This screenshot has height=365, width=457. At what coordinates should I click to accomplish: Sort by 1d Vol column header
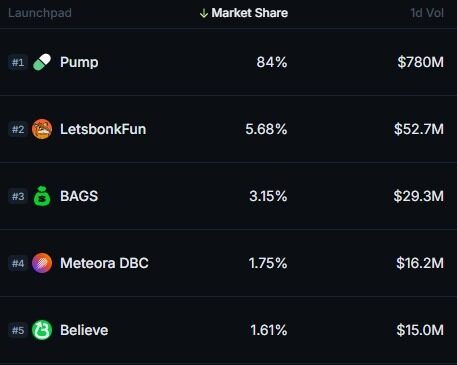[427, 13]
